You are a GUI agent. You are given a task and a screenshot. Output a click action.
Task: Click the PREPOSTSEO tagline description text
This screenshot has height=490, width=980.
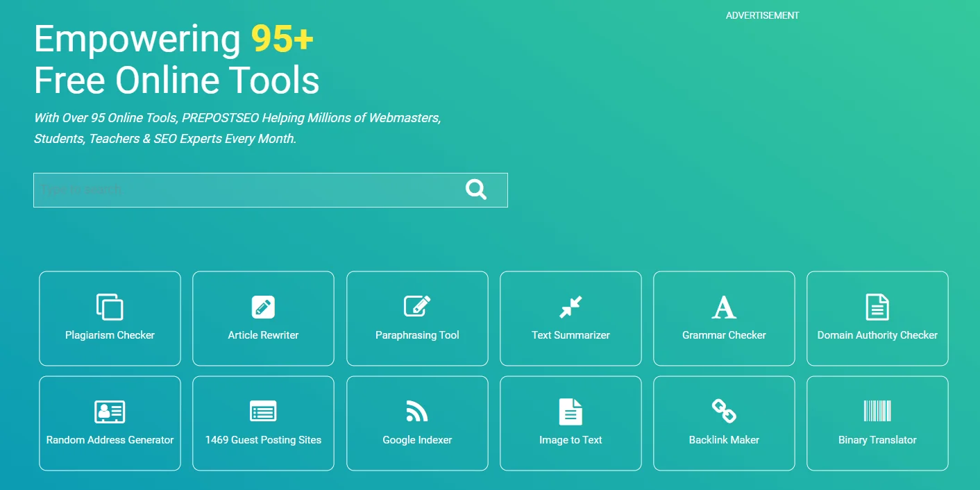pyautogui.click(x=237, y=128)
